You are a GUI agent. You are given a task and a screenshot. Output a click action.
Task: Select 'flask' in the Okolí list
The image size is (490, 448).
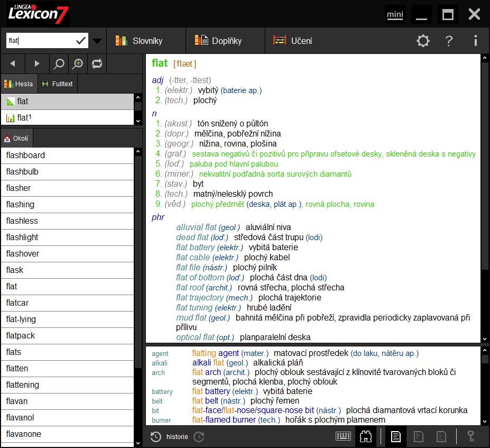(68, 270)
